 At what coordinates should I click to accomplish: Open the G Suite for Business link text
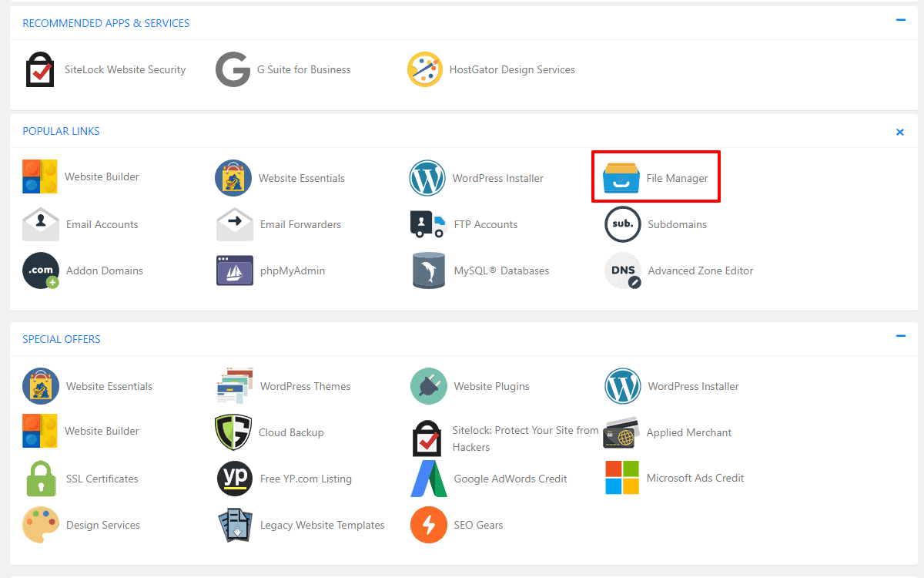304,69
